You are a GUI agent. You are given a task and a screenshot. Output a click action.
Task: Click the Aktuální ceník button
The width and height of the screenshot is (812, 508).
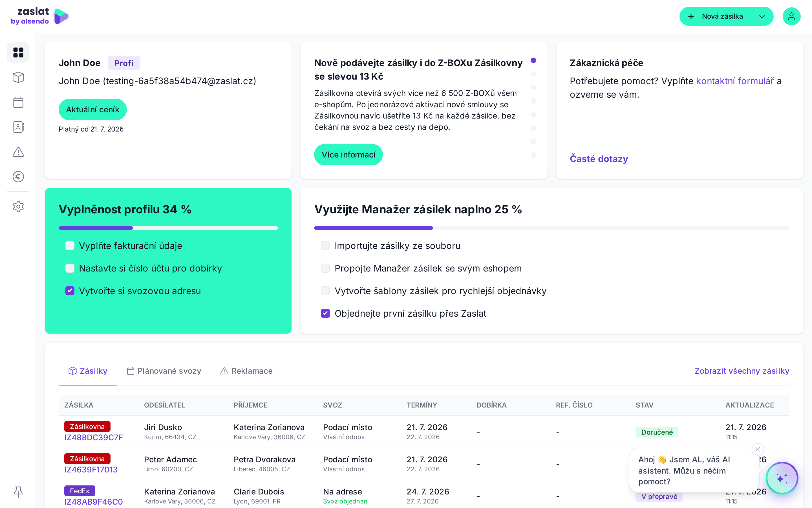coord(92,110)
